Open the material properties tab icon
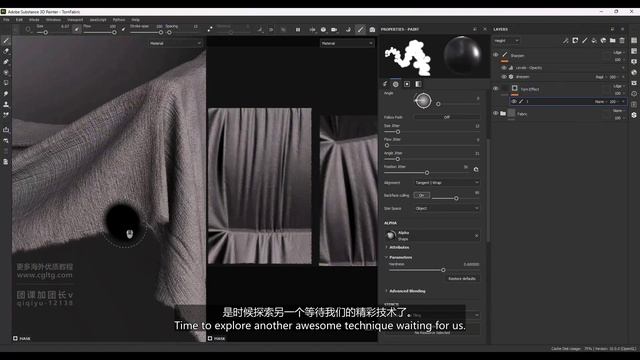 tap(418, 84)
